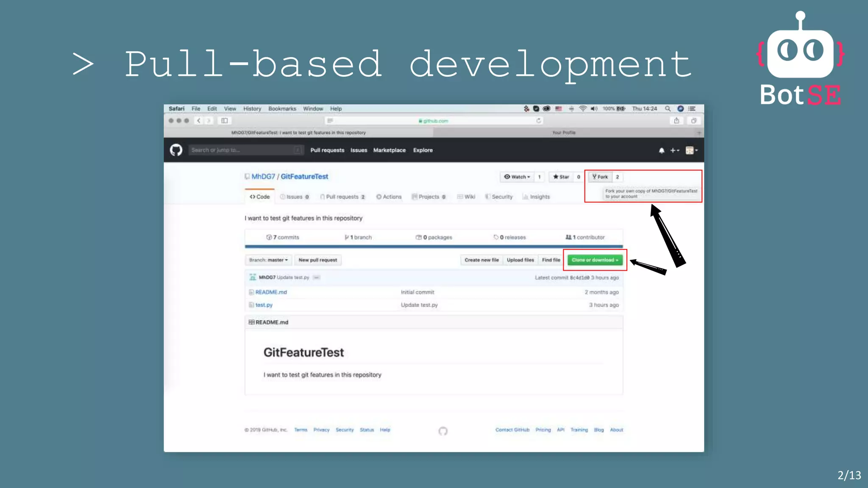Toggle Safari sidebar button
This screenshot has height=488, width=868.
[225, 121]
